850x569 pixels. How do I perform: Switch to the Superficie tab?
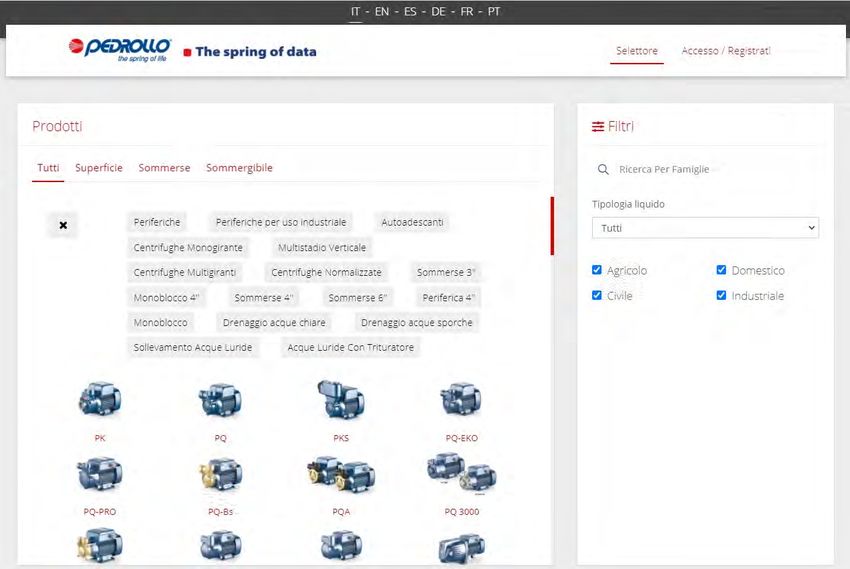(x=99, y=168)
